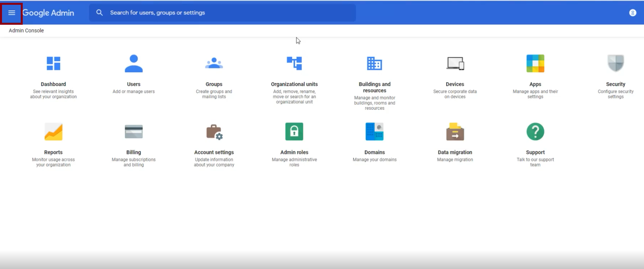Click 'Monitor usage across your organization' text
The height and width of the screenshot is (269, 644).
(53, 162)
